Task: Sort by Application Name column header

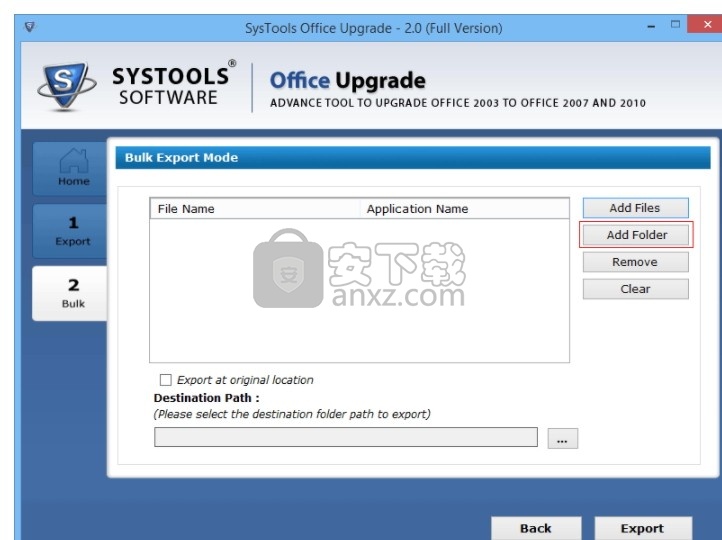Action: pyautogui.click(x=464, y=209)
